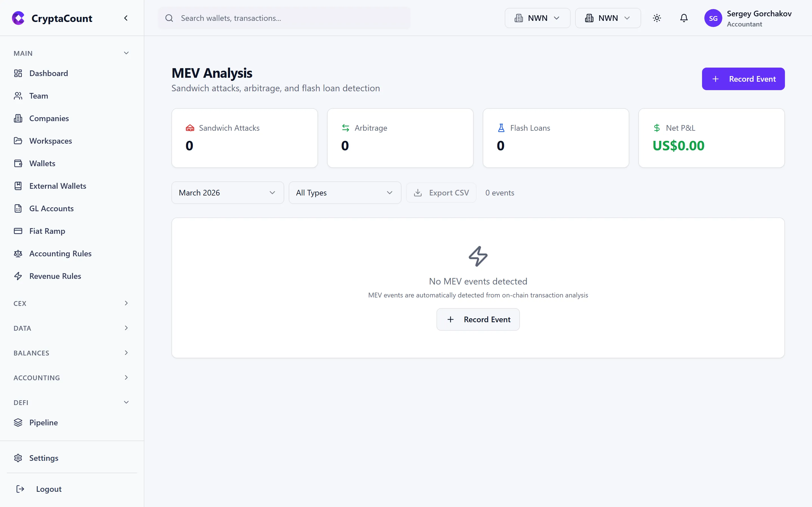Viewport: 812px width, 507px height.
Task: Open Accounting Rules via scales icon
Action: tap(18, 253)
